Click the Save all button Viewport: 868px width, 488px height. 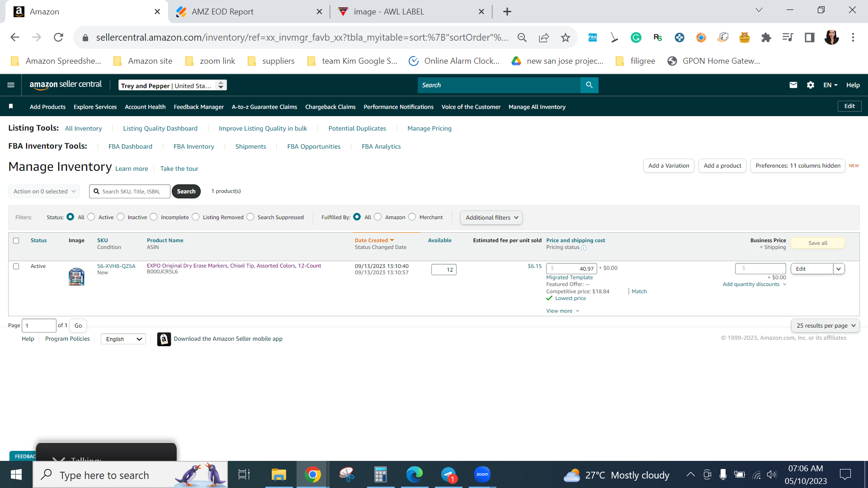click(x=818, y=243)
